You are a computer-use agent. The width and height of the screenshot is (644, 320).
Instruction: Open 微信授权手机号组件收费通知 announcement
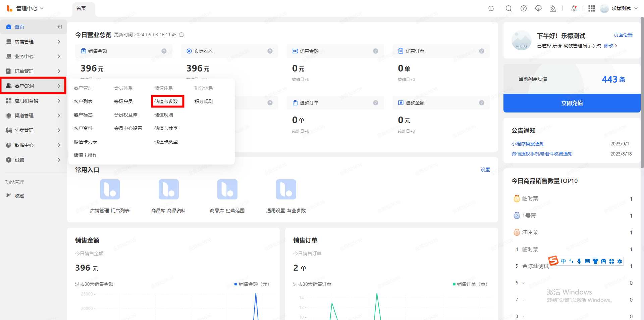pyautogui.click(x=542, y=154)
